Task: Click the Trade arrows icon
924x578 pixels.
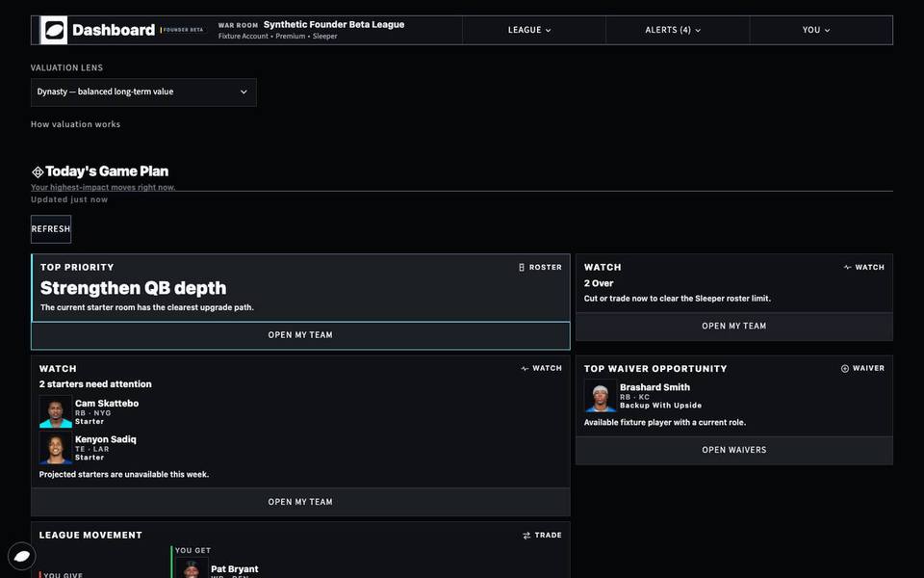Action: coord(526,535)
